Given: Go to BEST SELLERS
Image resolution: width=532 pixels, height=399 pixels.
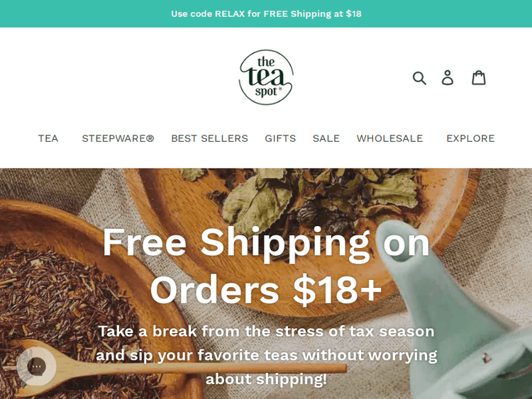Looking at the screenshot, I should (209, 138).
